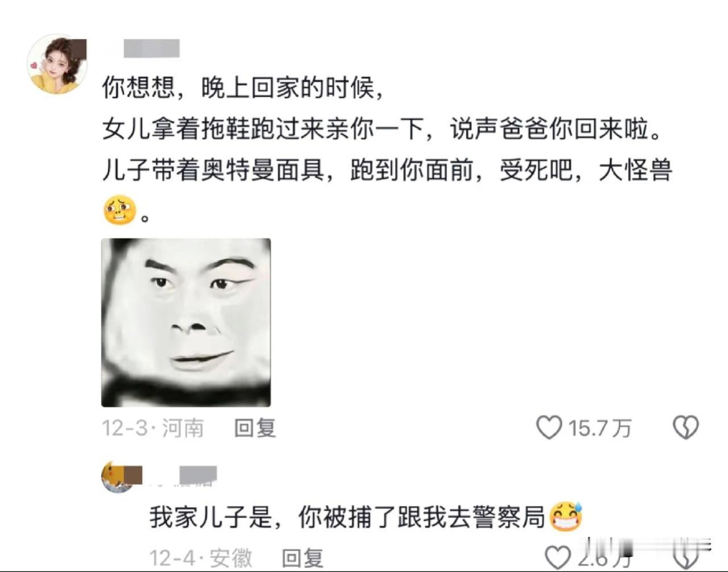Like the comment with 15.7万 likes
The image size is (728, 572).
[549, 428]
